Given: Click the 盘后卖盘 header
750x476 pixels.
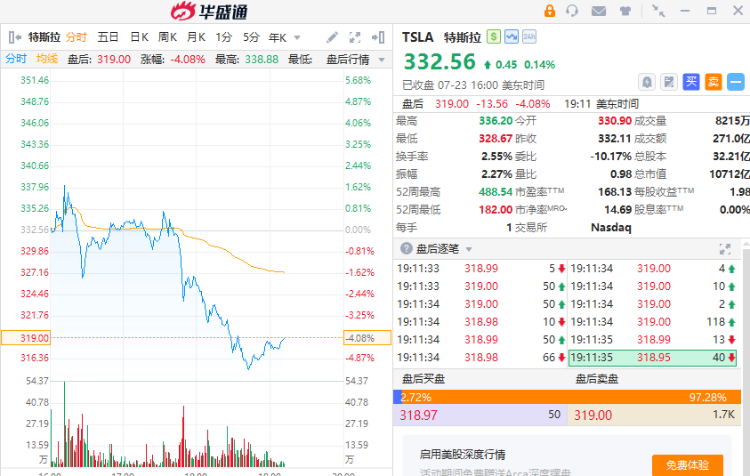Looking at the screenshot, I should point(596,379).
